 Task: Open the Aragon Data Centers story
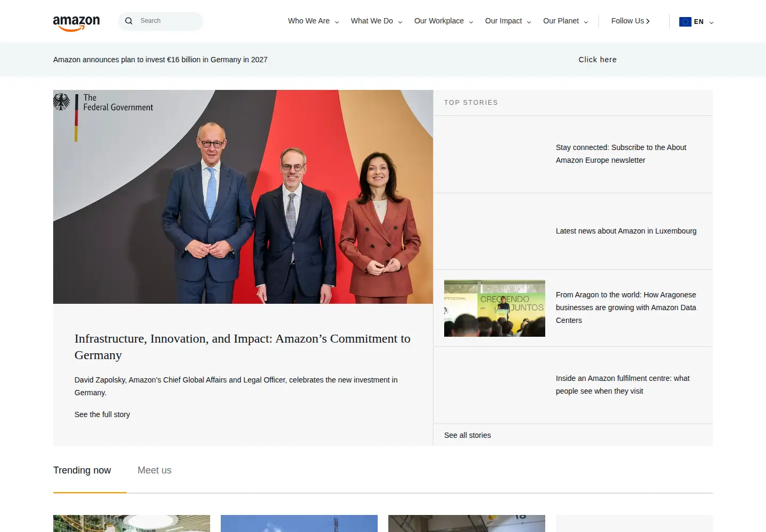click(626, 307)
